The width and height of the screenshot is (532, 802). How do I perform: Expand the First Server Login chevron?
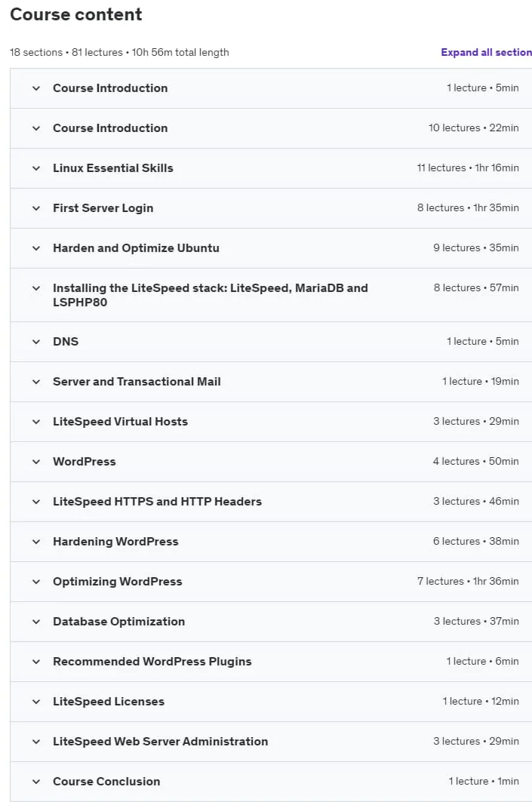point(36,208)
